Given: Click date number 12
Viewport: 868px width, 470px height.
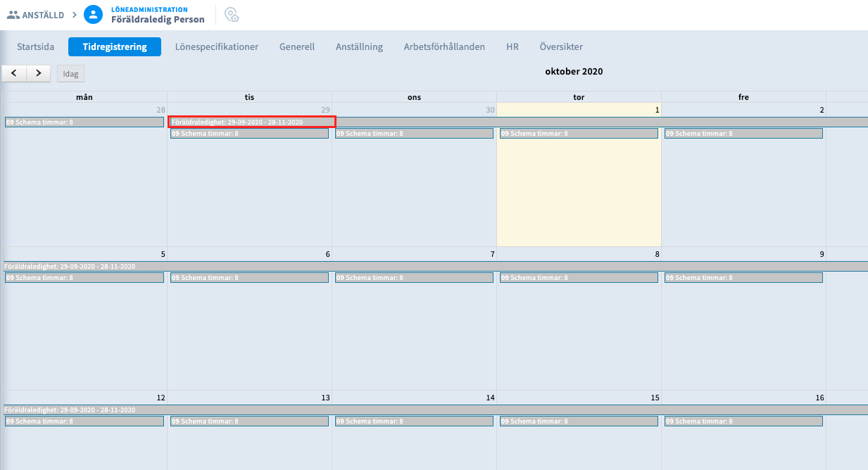Looking at the screenshot, I should 161,398.
